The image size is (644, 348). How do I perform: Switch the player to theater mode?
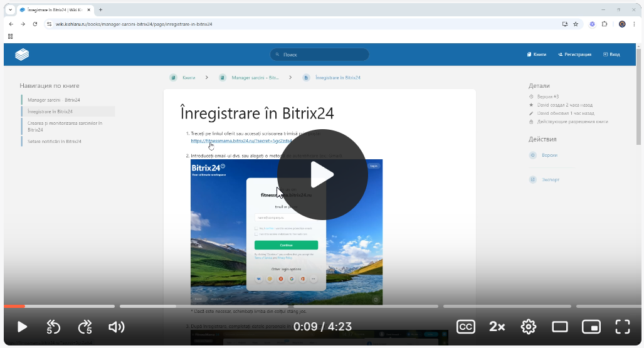click(x=559, y=327)
